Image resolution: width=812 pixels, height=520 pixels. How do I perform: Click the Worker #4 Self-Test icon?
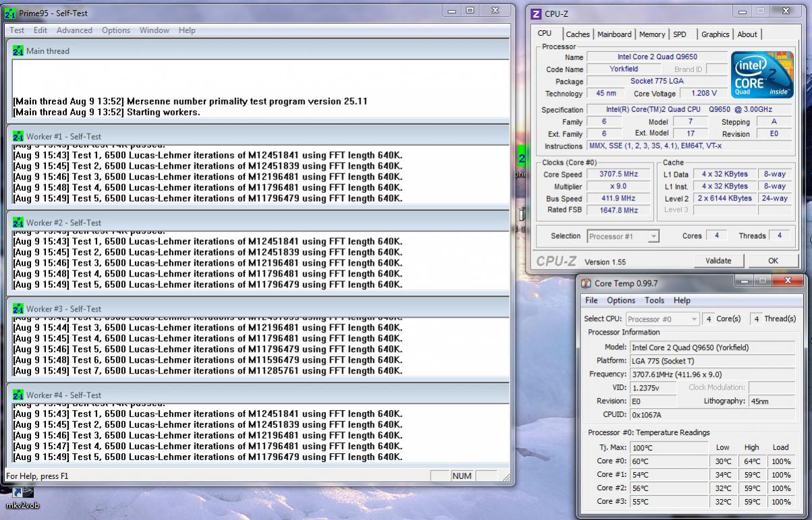click(x=18, y=395)
